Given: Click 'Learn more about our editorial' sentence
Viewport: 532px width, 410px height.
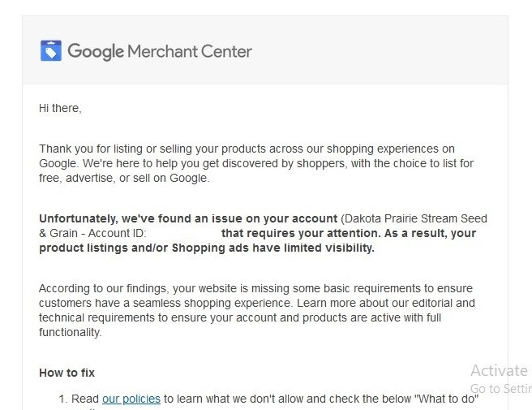Looking at the screenshot, I should pyautogui.click(x=386, y=303).
